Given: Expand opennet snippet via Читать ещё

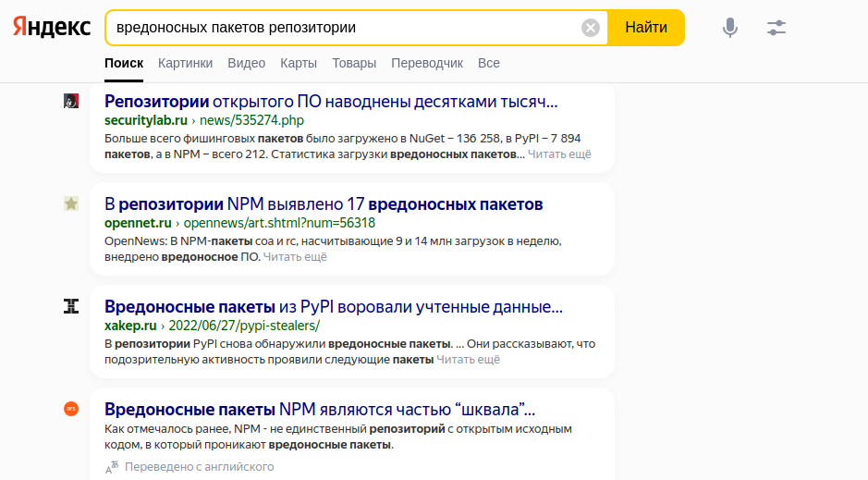Looking at the screenshot, I should click(295, 257).
